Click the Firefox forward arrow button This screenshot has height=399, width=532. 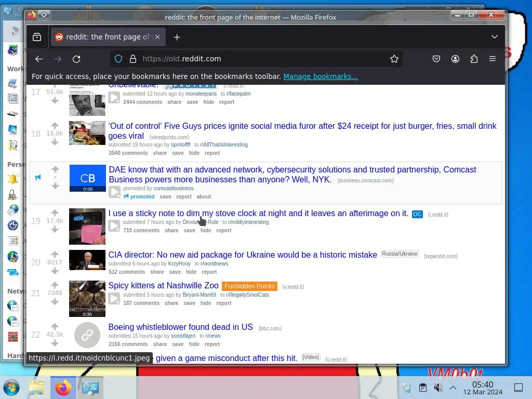[x=58, y=59]
